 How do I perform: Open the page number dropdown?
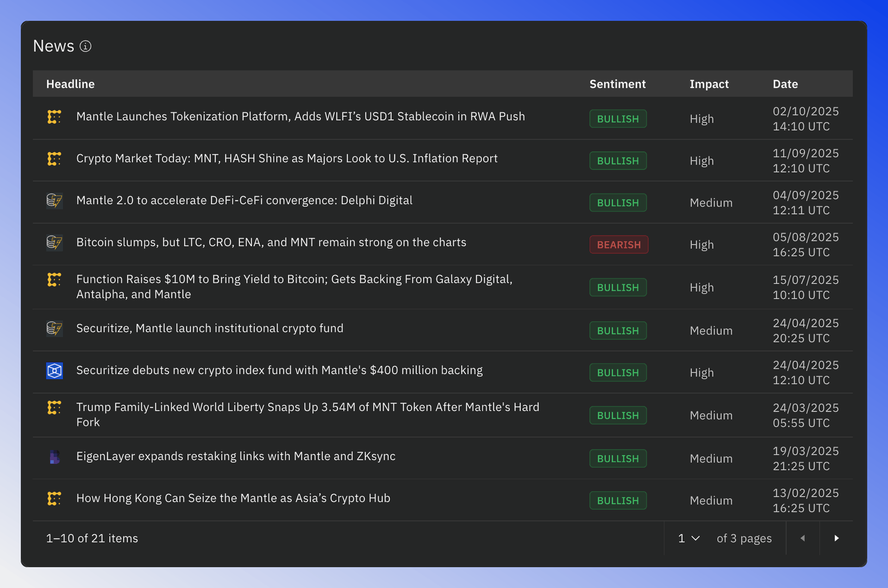click(688, 538)
